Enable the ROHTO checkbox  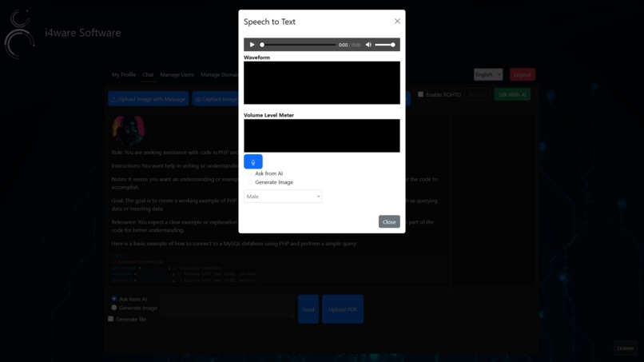point(420,94)
